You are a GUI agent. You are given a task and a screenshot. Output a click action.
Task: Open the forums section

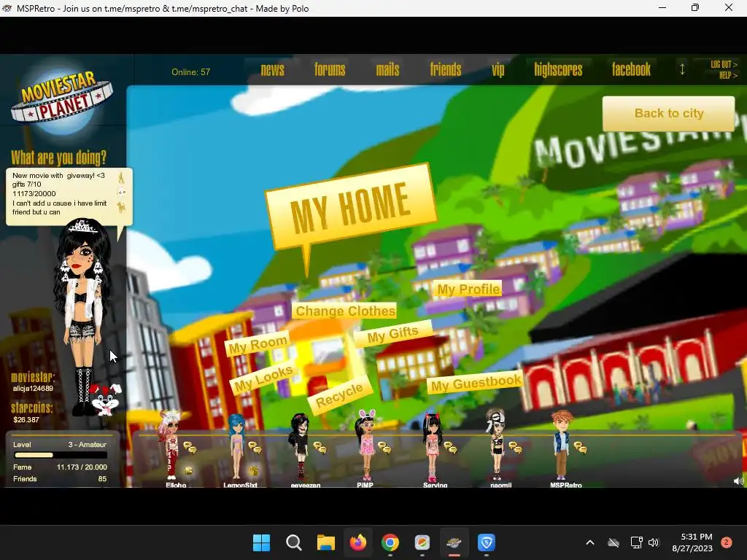pyautogui.click(x=330, y=70)
